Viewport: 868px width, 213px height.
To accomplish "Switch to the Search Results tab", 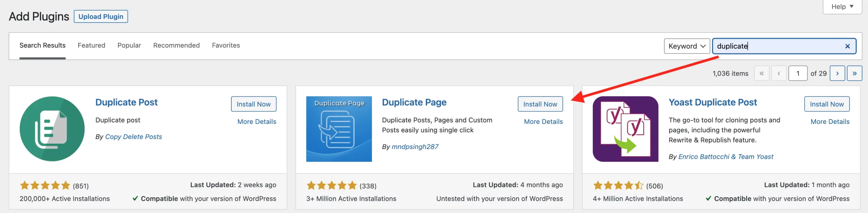I will [x=42, y=45].
